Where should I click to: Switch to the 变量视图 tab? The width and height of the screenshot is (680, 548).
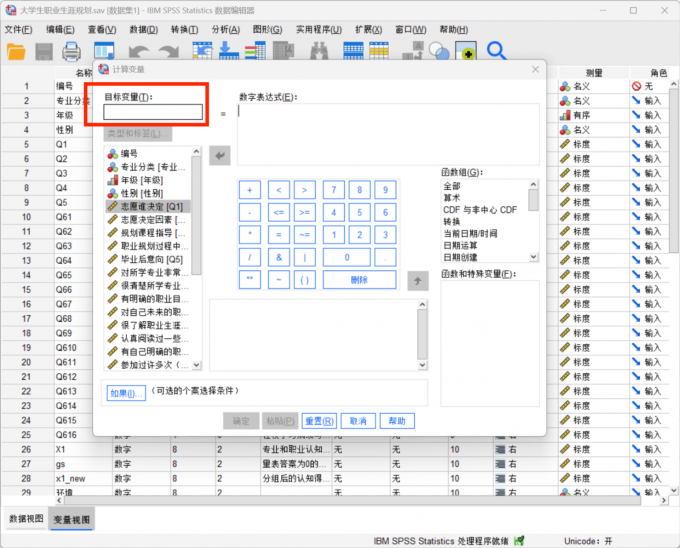coord(72,519)
